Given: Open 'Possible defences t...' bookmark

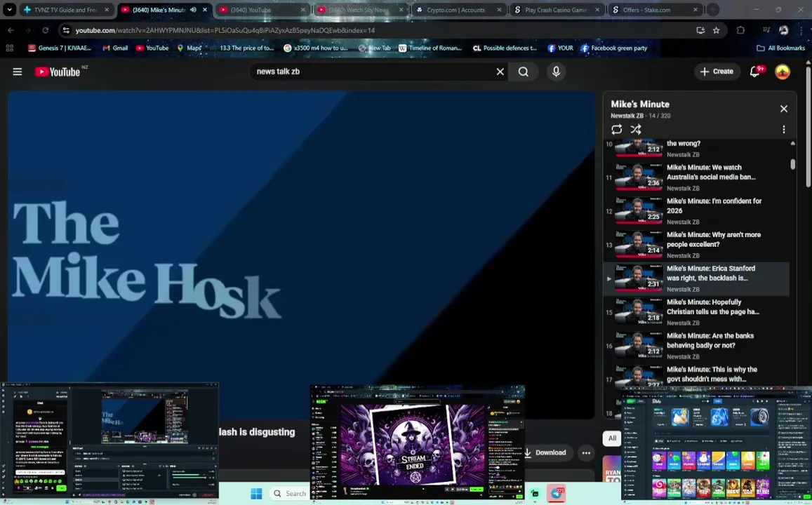Looking at the screenshot, I should (505, 48).
